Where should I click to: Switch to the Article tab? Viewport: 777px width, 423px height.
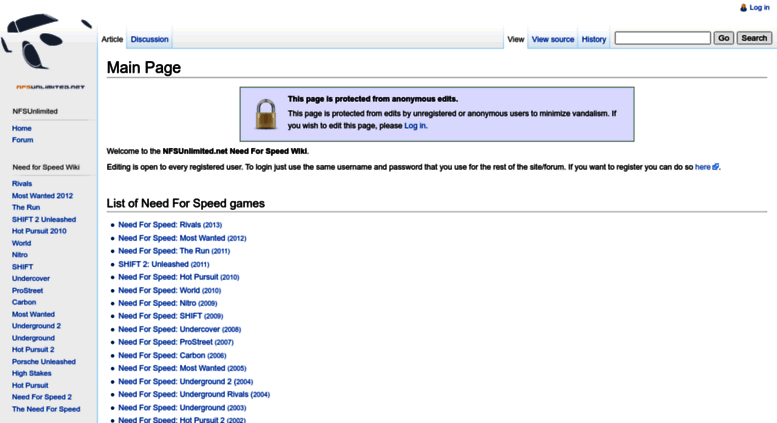coord(112,39)
